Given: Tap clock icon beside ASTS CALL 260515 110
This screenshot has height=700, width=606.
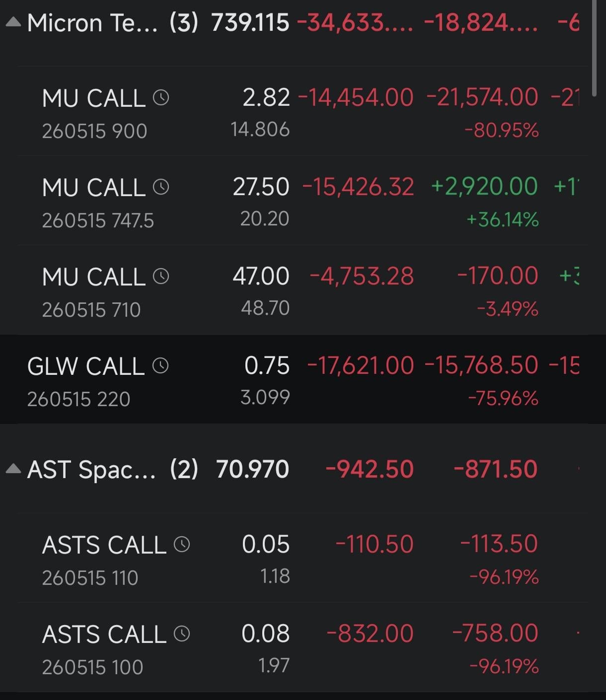Looking at the screenshot, I should click(182, 544).
